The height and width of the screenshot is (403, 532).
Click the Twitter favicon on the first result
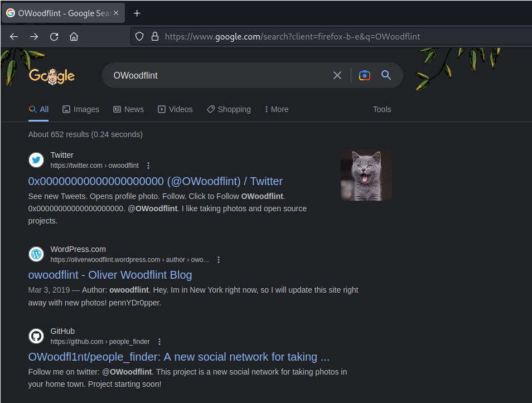pyautogui.click(x=36, y=160)
